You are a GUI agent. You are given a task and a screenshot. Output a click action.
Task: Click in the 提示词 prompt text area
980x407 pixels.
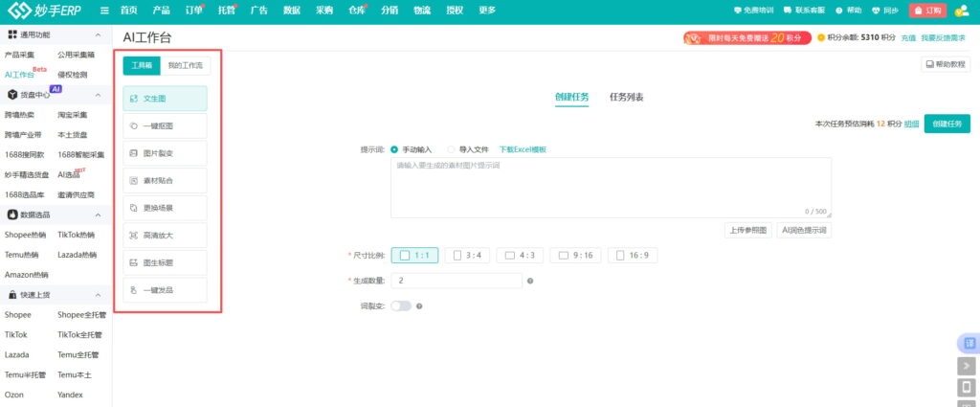[x=612, y=188]
